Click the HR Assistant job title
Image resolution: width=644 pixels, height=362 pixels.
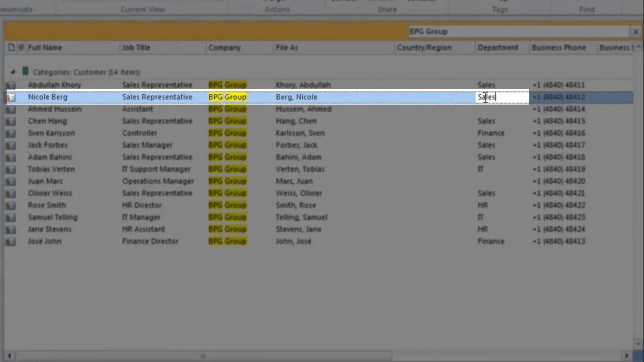(x=144, y=229)
